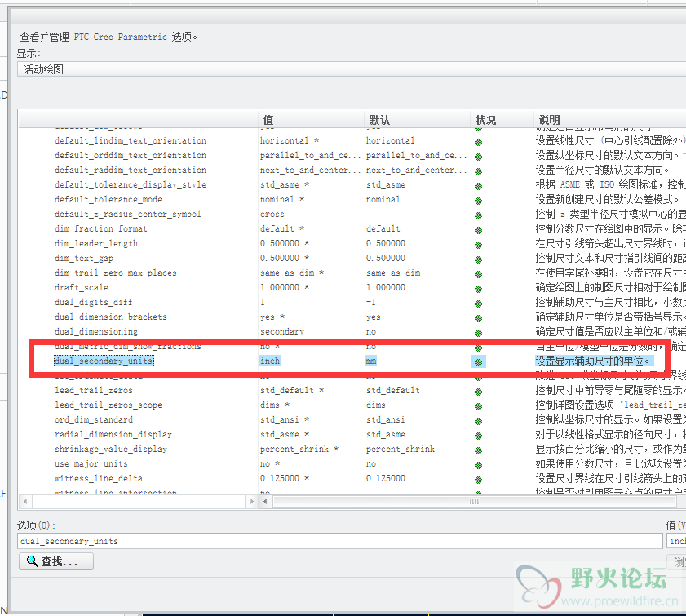Select dim_fraction_format option
Viewport: 686px width, 616px height.
click(x=100, y=228)
